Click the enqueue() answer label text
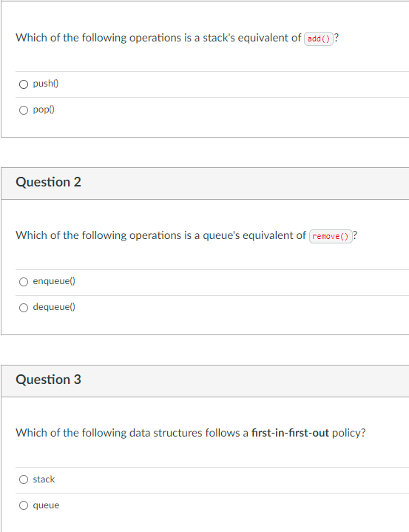This screenshot has width=409, height=532. [x=54, y=281]
